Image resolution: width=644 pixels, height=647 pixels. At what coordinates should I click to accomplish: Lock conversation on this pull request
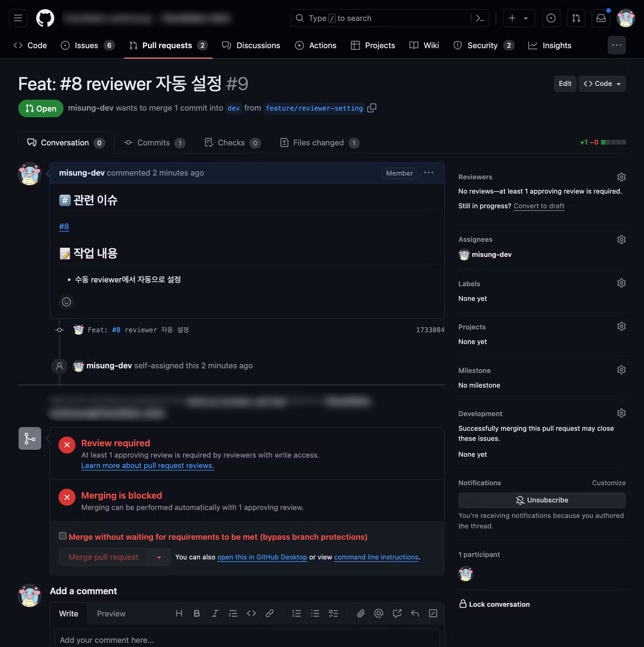[x=495, y=604]
